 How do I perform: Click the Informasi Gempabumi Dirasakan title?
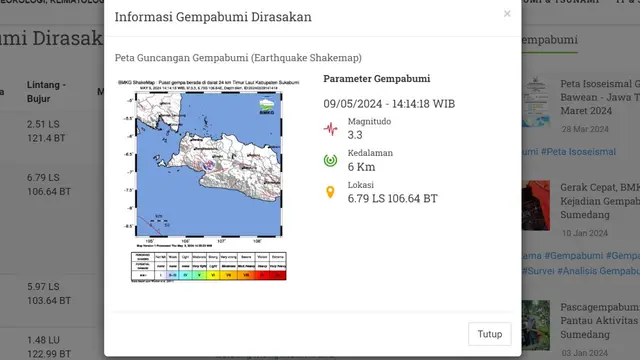click(x=213, y=17)
